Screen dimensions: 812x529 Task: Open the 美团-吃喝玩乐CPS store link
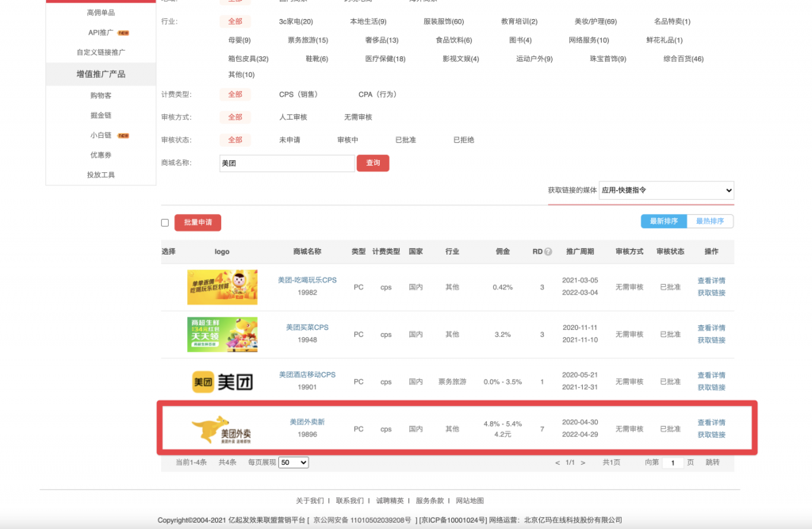[x=307, y=280]
